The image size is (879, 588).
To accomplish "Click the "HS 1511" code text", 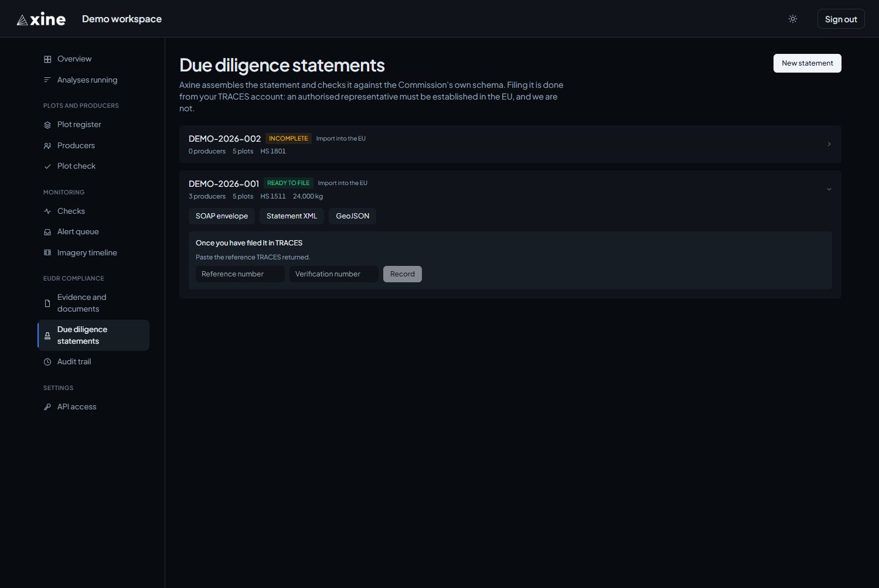I will click(x=273, y=197).
